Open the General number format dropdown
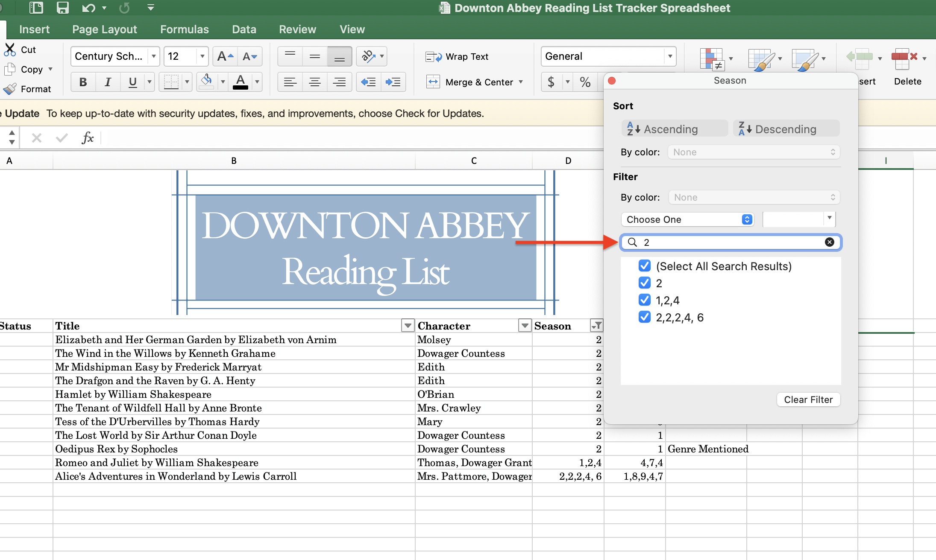This screenshot has width=936, height=560. [670, 56]
